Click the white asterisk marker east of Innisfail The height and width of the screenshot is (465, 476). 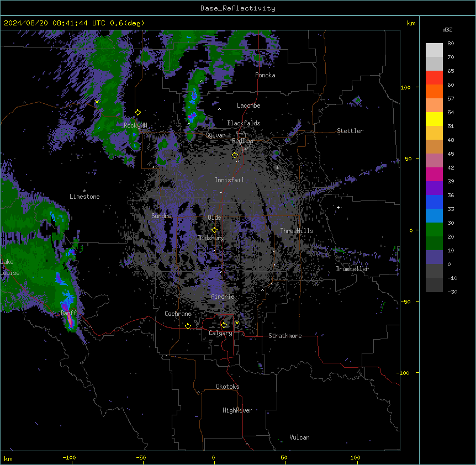(277, 167)
